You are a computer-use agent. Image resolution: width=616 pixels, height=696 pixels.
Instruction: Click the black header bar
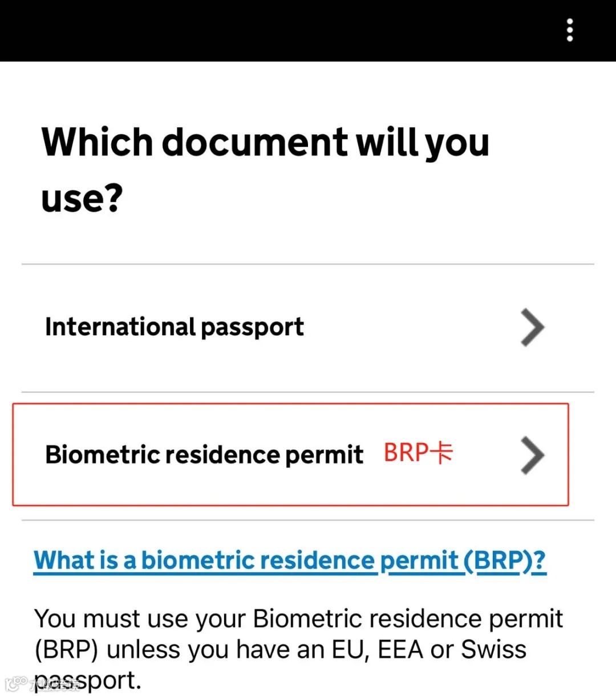click(308, 31)
